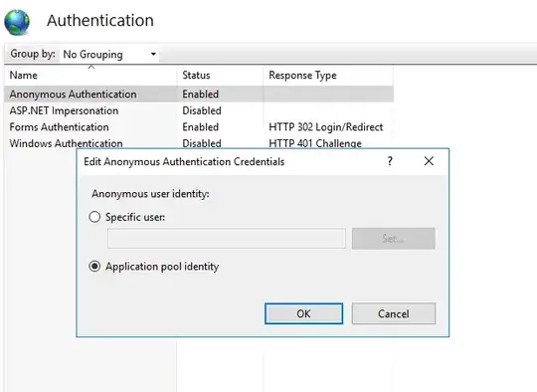The width and height of the screenshot is (537, 392).
Task: Close the Edit Anonymous Authentication Credentials dialog
Action: 429,161
